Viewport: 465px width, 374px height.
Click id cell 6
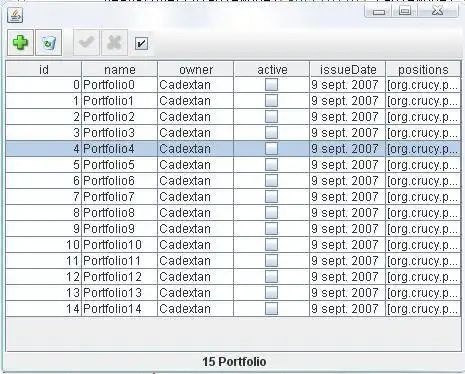(x=44, y=181)
